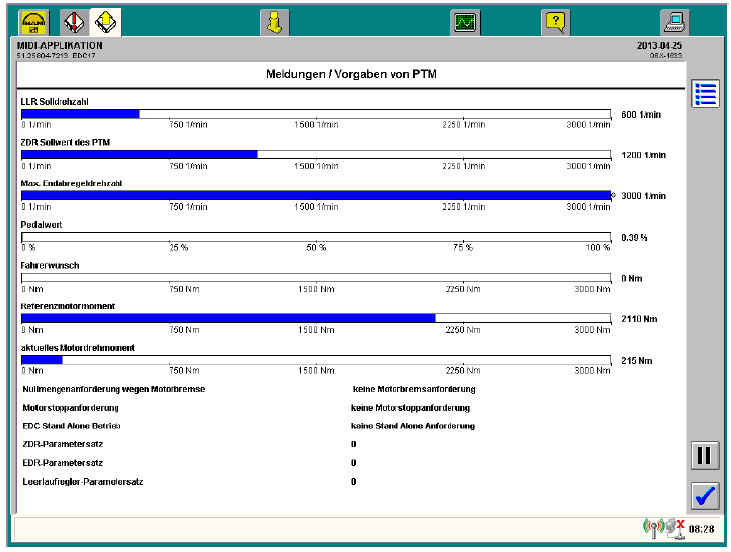Image resolution: width=731 pixels, height=552 pixels.
Task: Select the yellow diamond arrow icon
Action: (104, 21)
